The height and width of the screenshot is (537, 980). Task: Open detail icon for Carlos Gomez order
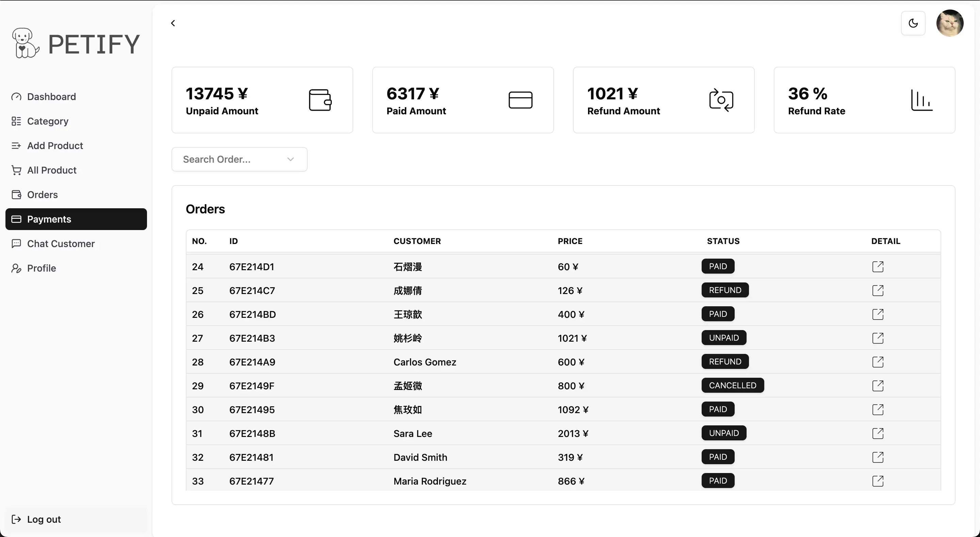click(x=878, y=362)
